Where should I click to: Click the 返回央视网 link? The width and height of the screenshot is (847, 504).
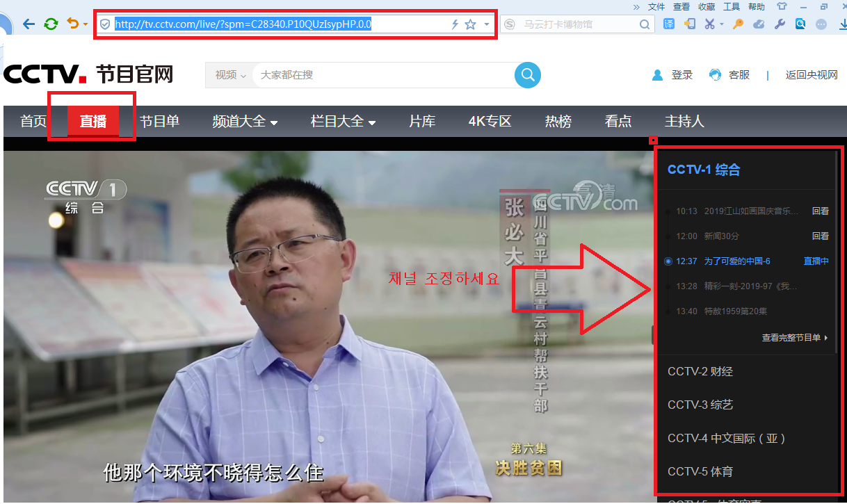coord(812,75)
